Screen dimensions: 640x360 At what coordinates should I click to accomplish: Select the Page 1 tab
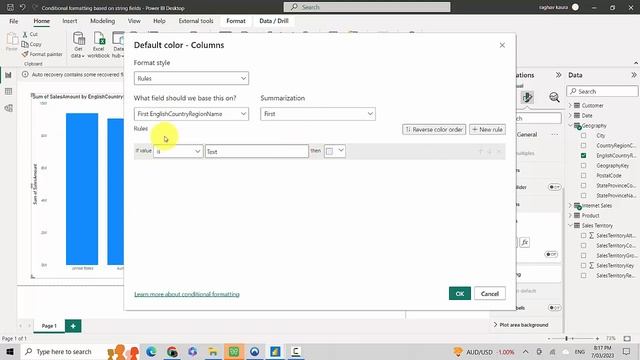[49, 326]
